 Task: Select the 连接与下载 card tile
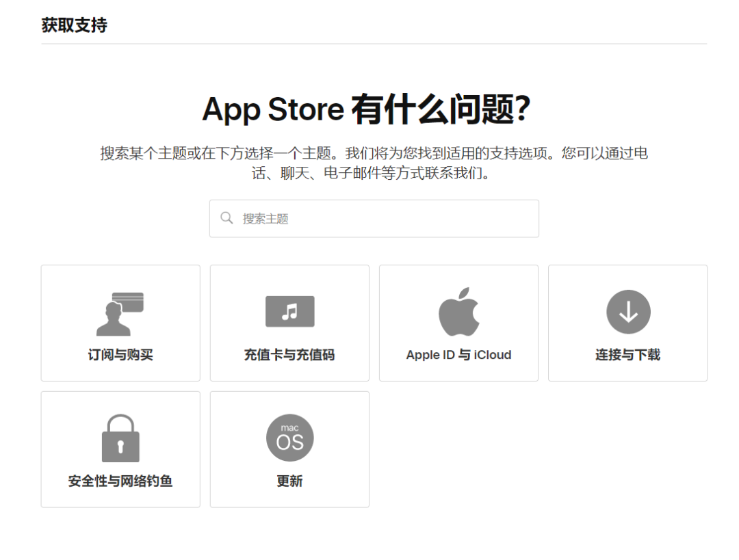pos(627,323)
